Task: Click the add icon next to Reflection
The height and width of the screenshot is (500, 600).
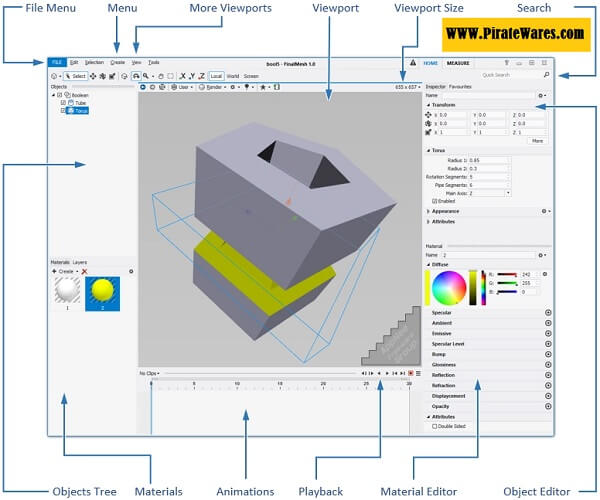Action: (x=548, y=375)
